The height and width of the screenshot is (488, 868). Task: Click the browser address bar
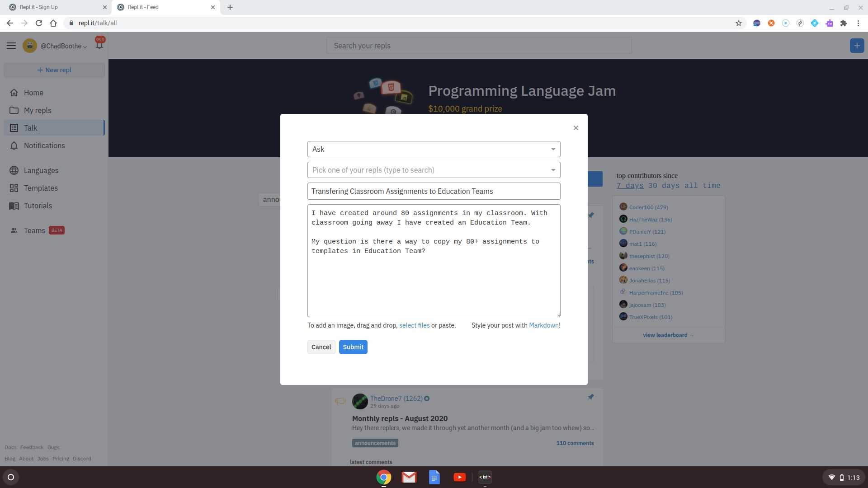(398, 23)
